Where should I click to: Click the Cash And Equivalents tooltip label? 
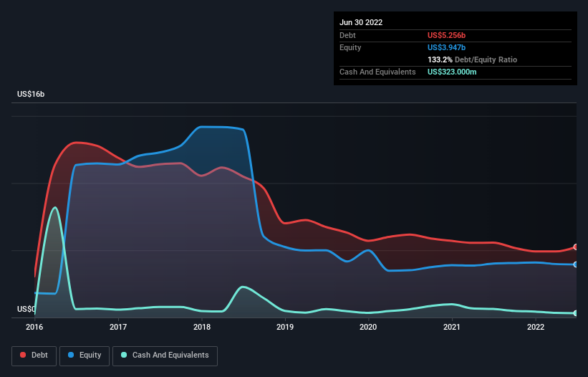377,72
